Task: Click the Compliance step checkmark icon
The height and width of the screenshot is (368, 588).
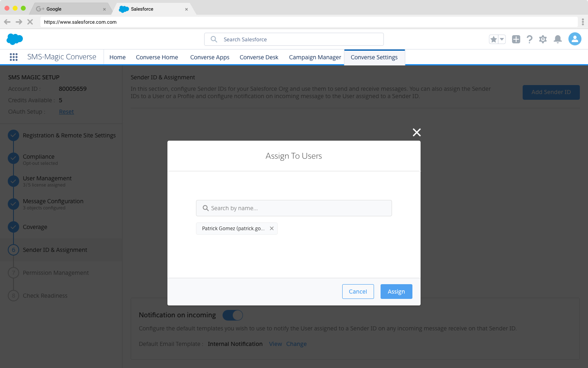Action: tap(13, 158)
